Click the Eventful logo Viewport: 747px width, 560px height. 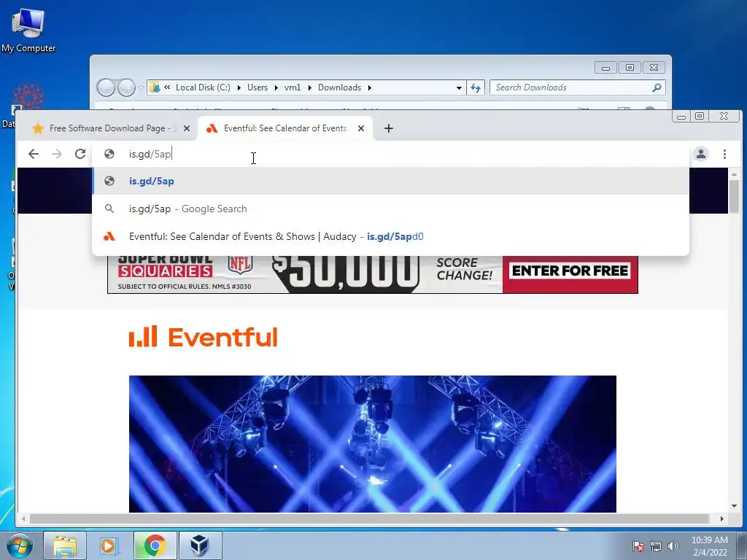coord(203,337)
